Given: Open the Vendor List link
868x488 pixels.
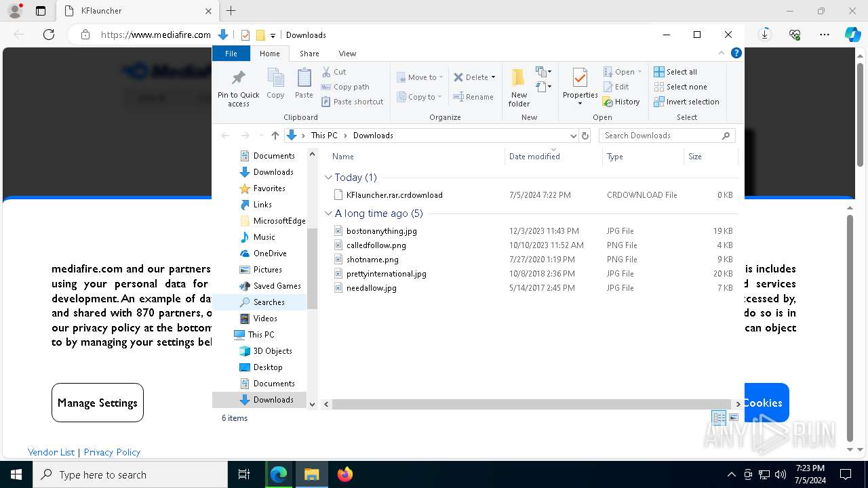Looking at the screenshot, I should coord(52,452).
